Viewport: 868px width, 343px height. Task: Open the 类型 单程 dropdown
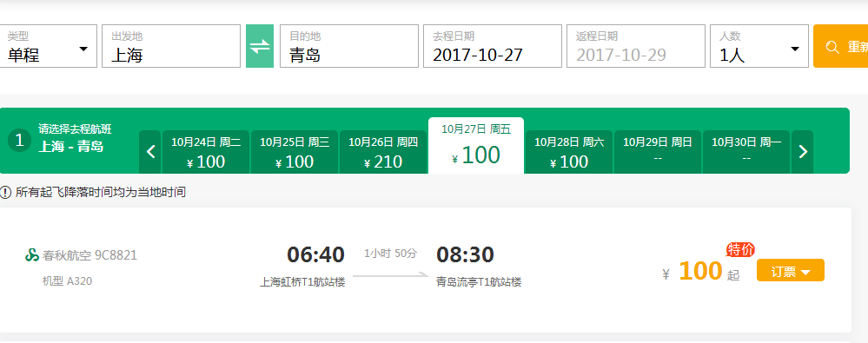tap(48, 46)
